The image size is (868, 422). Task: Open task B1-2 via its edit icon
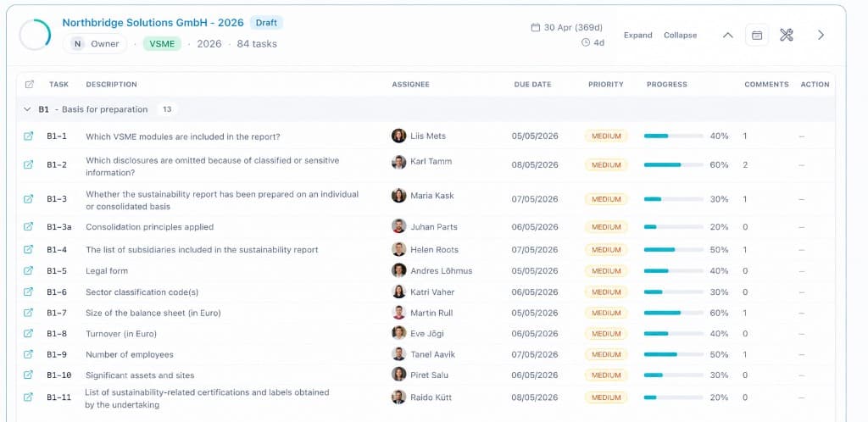(28, 165)
